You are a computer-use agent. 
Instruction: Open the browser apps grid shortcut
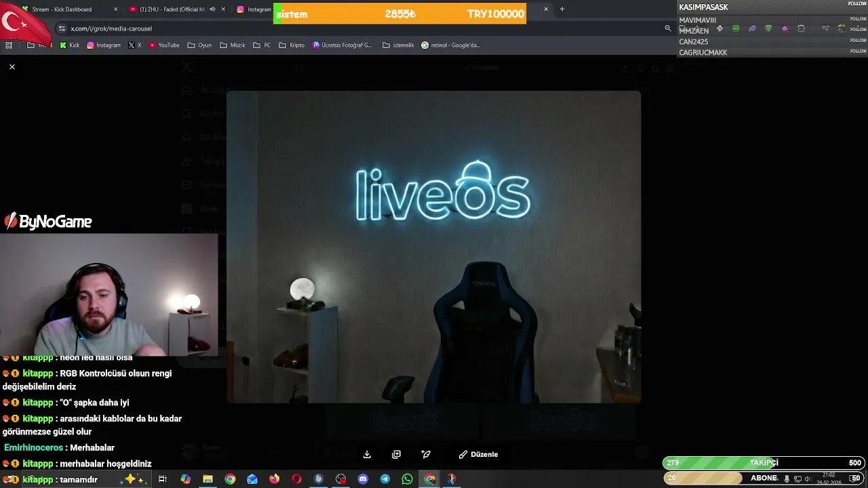[x=9, y=45]
